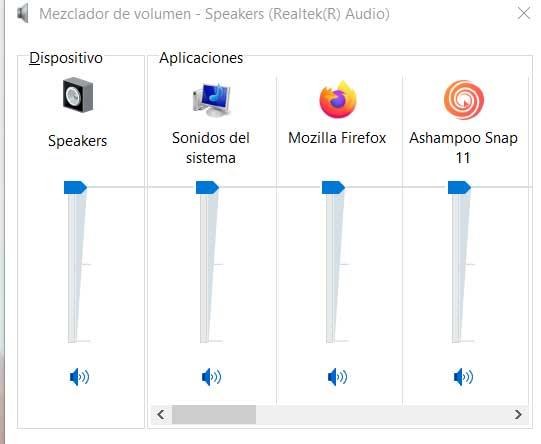Click the Speakers device name label

coord(78,141)
